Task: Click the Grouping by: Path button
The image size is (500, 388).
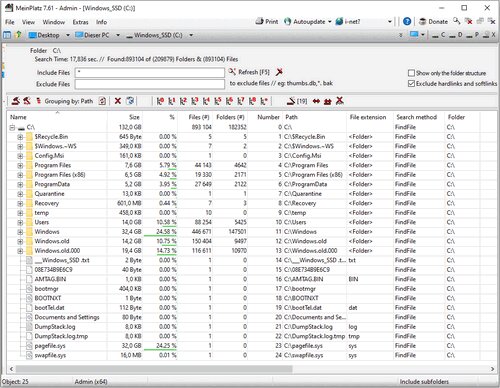Action: [x=69, y=101]
